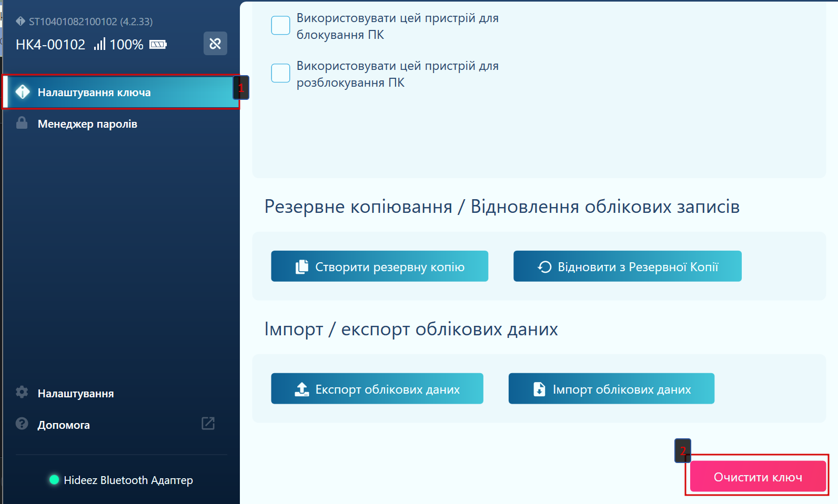838x504 pixels.
Task: Click the Hideez Bluetooth Адаптер status label
Action: click(x=128, y=480)
